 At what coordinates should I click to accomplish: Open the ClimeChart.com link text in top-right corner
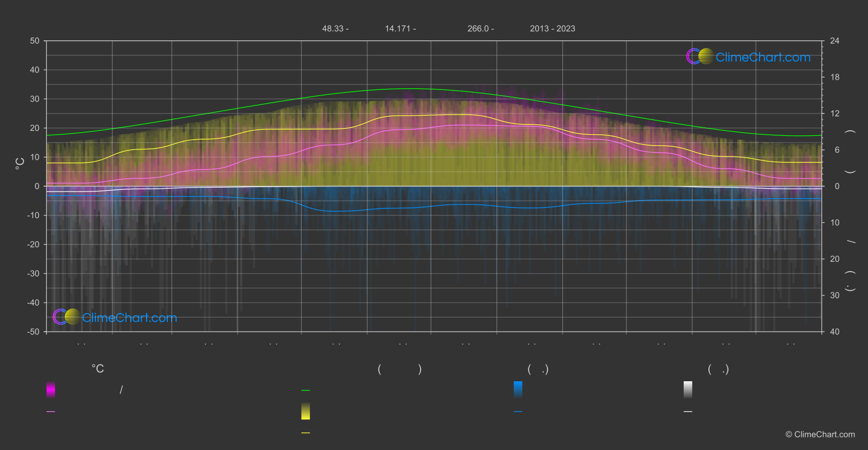(763, 57)
